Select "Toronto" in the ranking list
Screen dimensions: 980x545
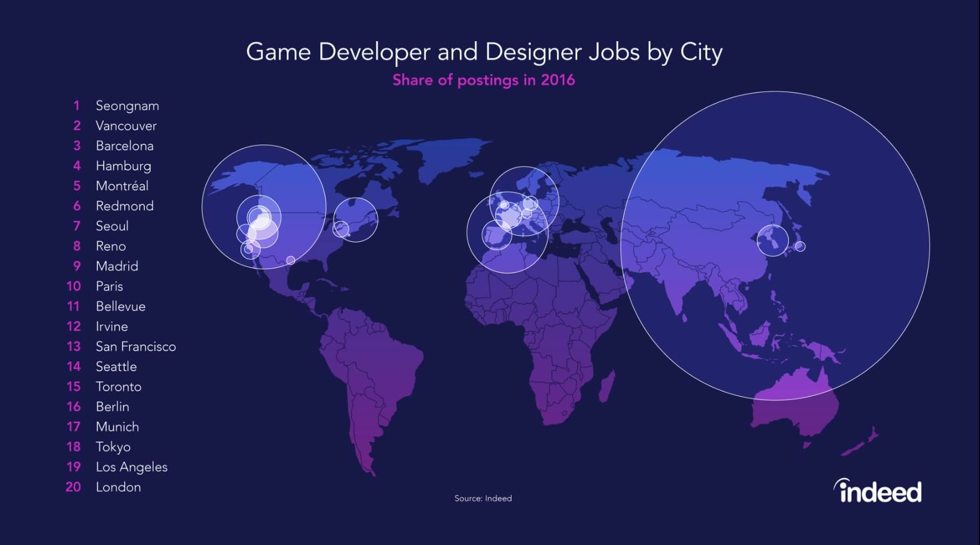118,387
